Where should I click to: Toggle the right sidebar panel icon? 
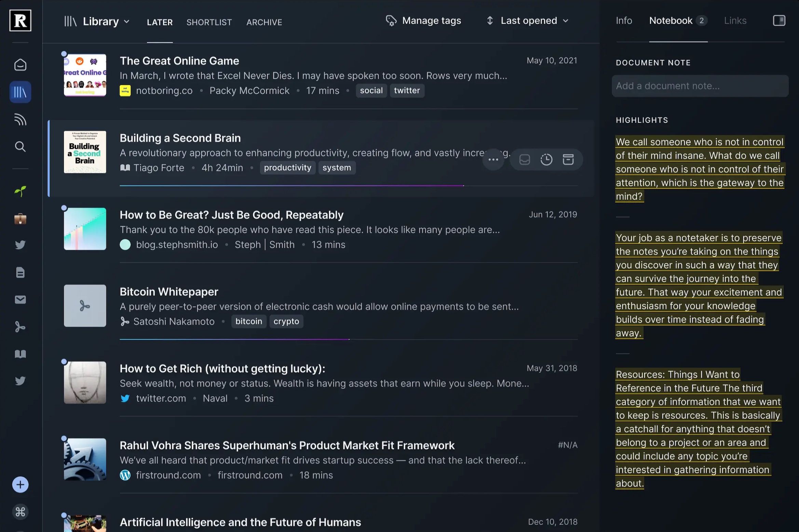tap(779, 20)
